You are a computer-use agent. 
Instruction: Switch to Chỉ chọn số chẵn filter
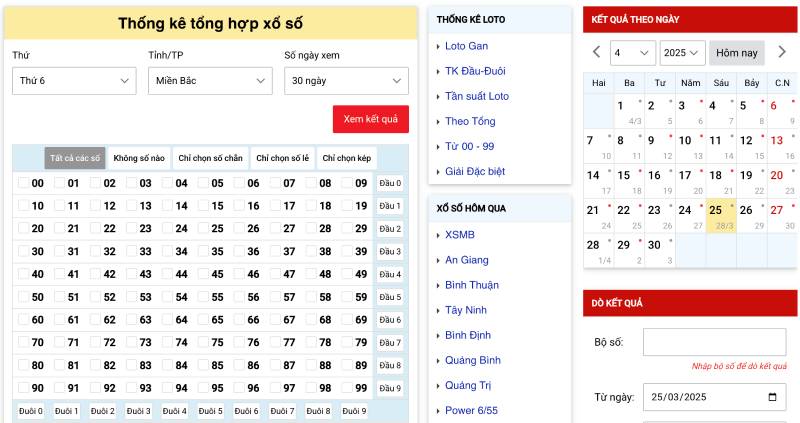coord(210,158)
